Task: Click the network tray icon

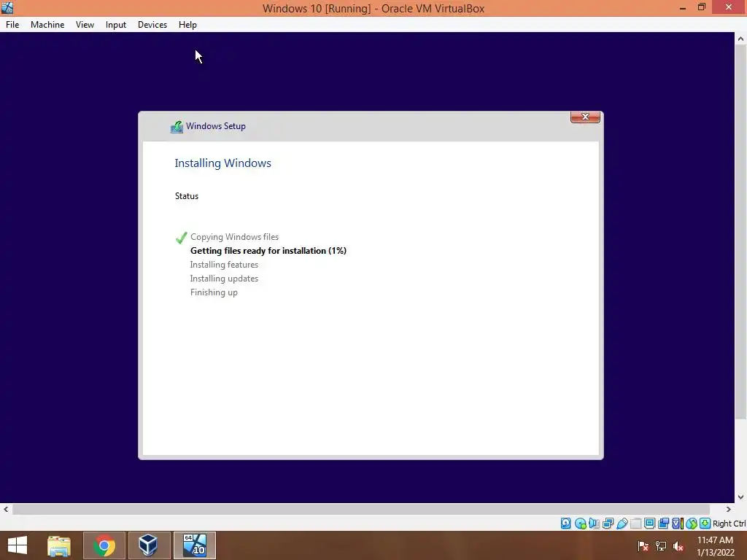Action: point(661,545)
